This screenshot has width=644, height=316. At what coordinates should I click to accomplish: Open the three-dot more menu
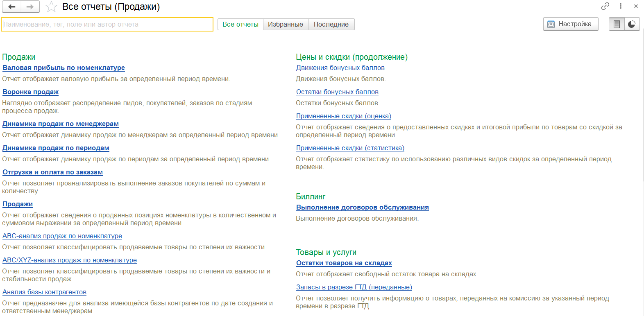(x=621, y=6)
